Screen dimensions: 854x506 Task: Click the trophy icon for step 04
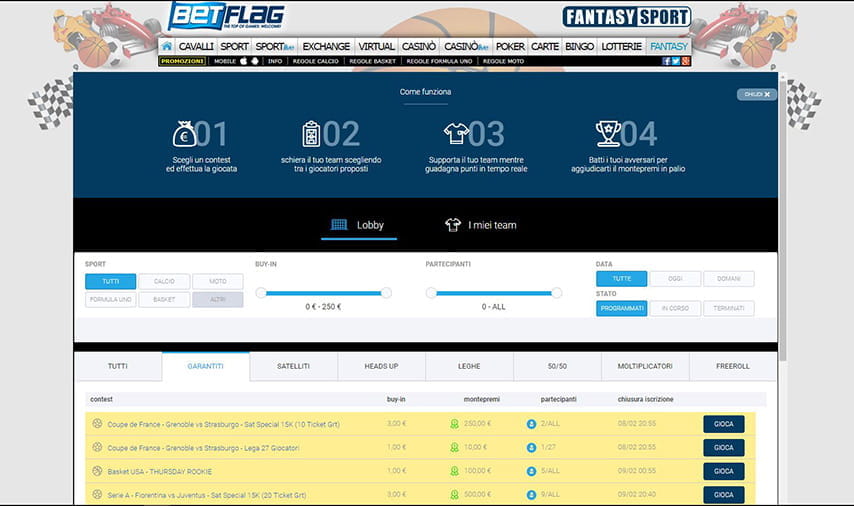[608, 134]
